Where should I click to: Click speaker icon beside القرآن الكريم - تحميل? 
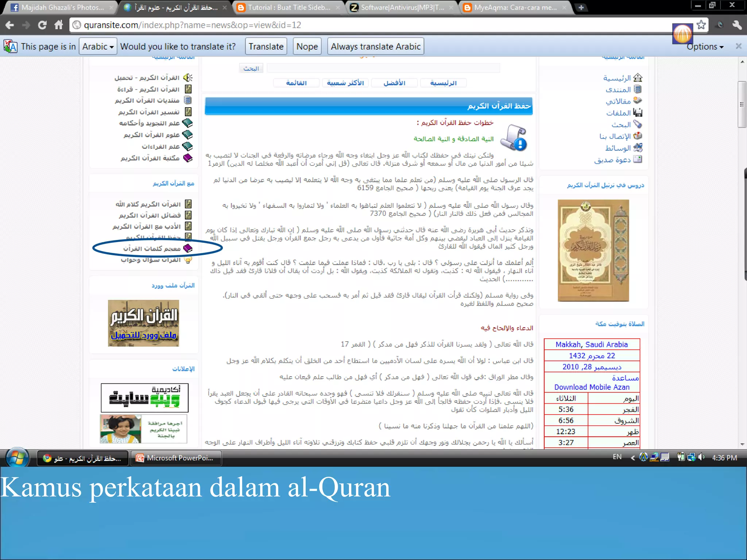[x=188, y=78]
